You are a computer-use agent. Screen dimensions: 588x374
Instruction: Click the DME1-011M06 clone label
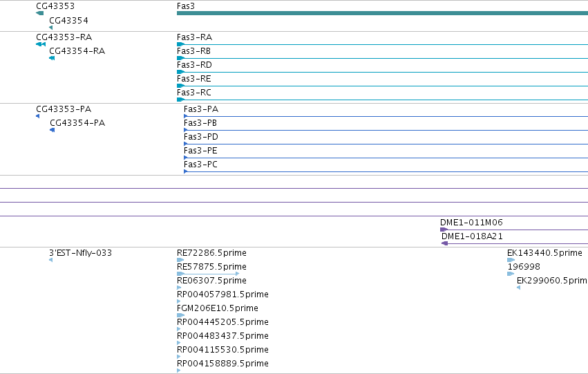coord(471,223)
